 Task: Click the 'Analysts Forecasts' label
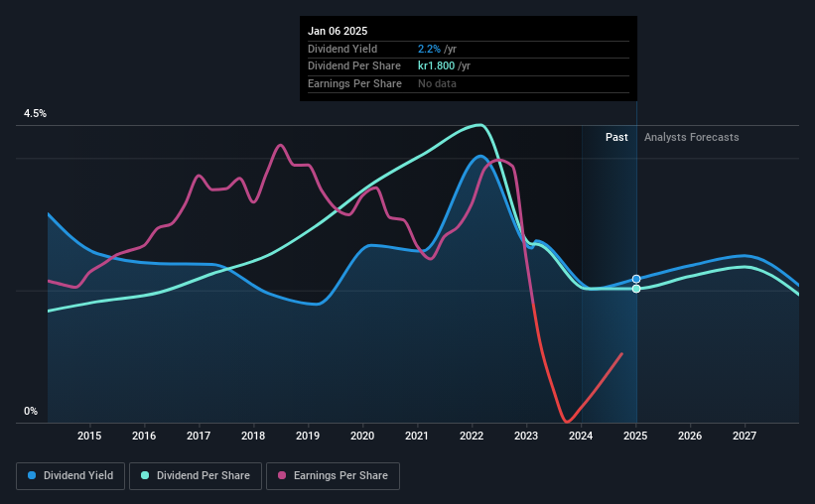[691, 137]
